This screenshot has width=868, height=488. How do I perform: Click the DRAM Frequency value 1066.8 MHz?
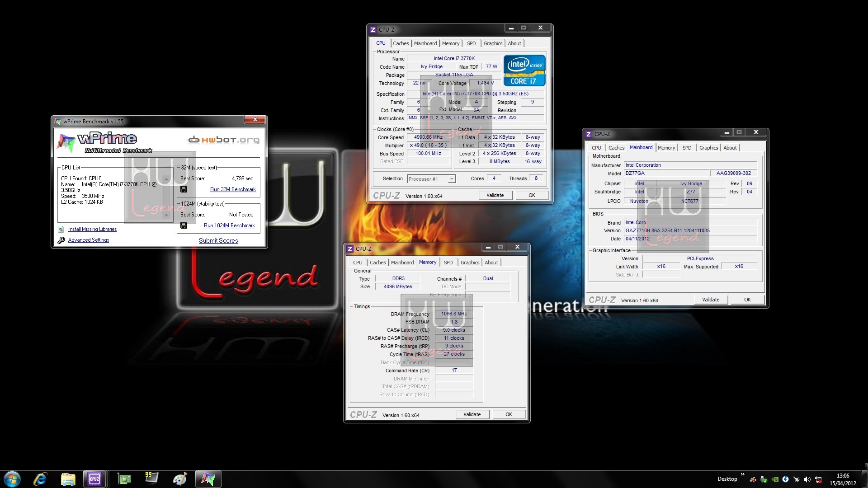tap(454, 314)
